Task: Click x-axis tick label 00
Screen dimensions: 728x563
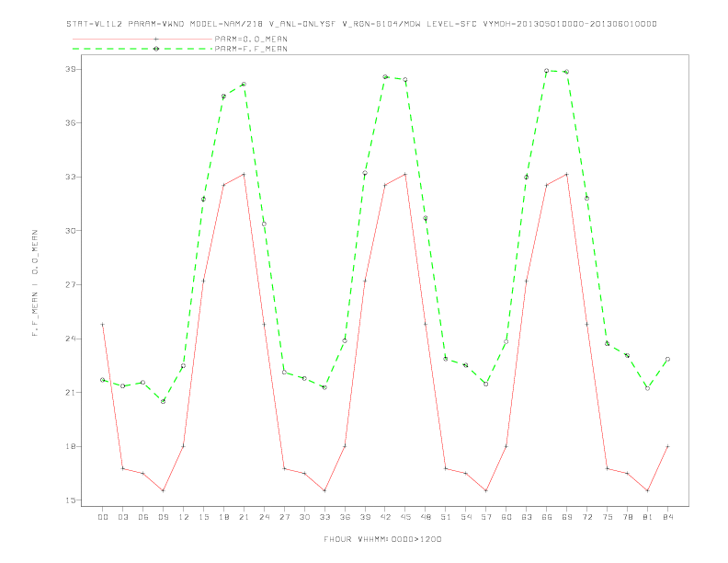Action: 103,517
